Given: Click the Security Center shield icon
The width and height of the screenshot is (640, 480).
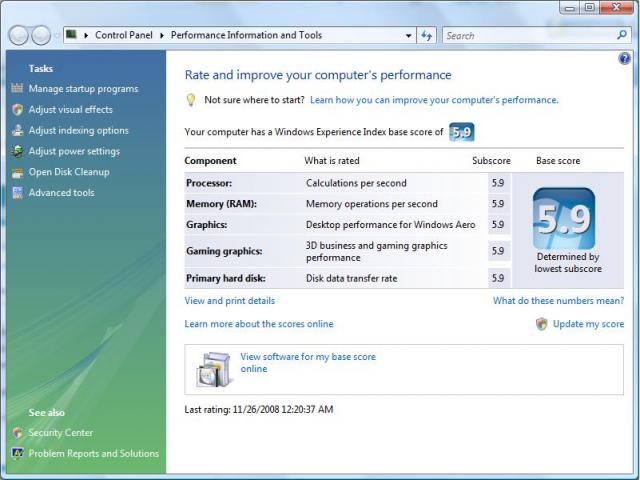Looking at the screenshot, I should click(x=17, y=433).
